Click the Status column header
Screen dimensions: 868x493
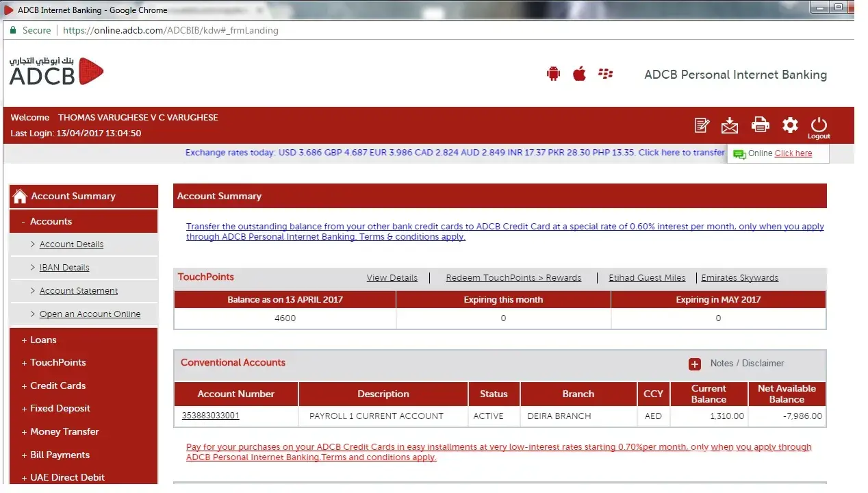(x=494, y=394)
